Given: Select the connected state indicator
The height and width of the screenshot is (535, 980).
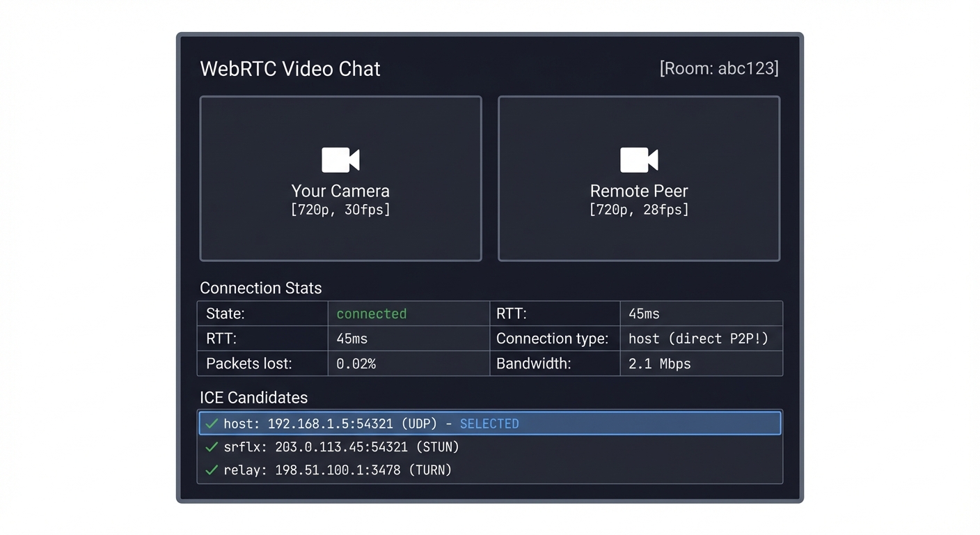Looking at the screenshot, I should coord(371,313).
